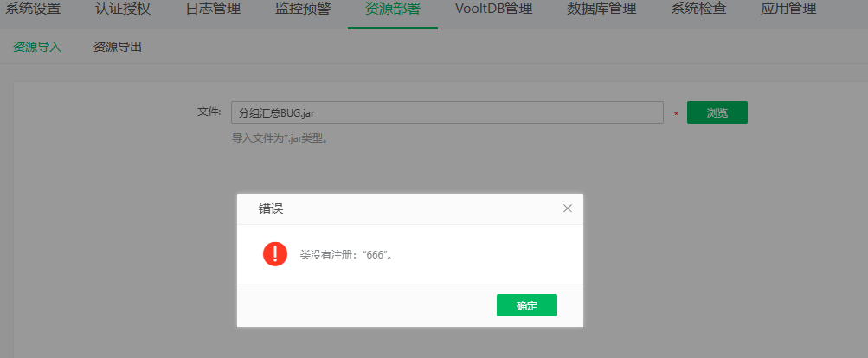
Task: Click the red error exclamation icon
Action: coord(275,253)
